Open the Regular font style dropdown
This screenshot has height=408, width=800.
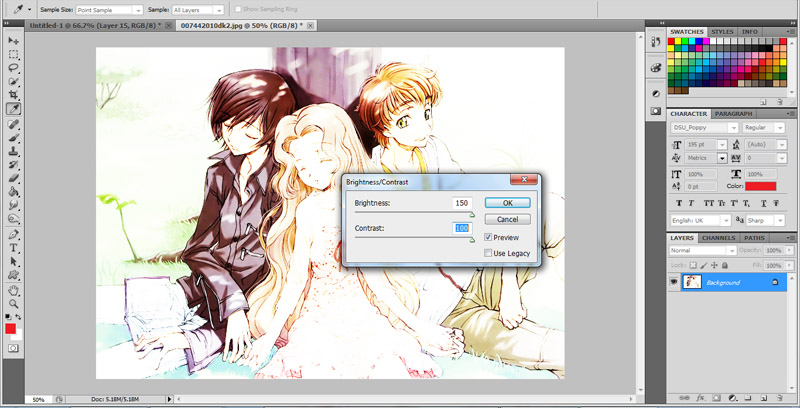(x=764, y=128)
